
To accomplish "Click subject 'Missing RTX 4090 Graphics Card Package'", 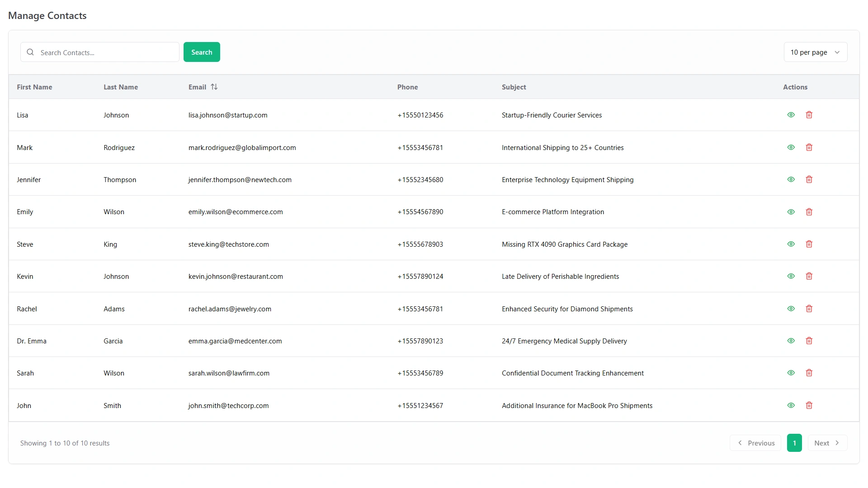I will (x=565, y=244).
